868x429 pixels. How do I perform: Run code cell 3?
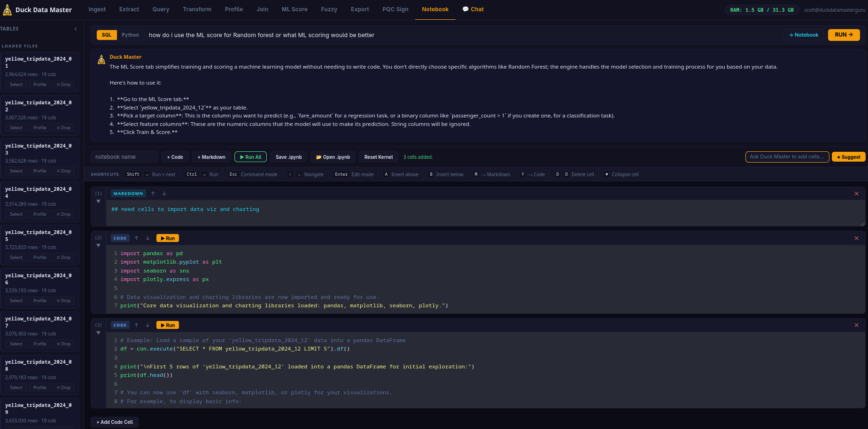point(168,325)
